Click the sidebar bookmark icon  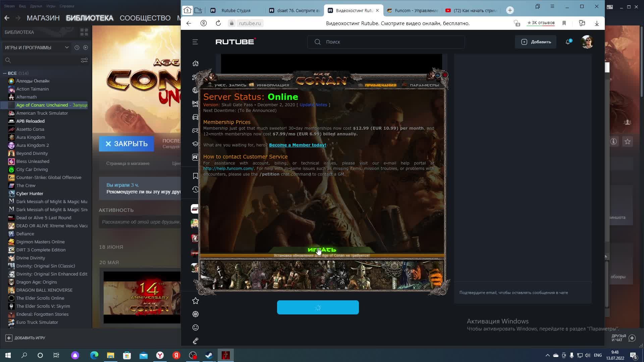click(x=196, y=176)
